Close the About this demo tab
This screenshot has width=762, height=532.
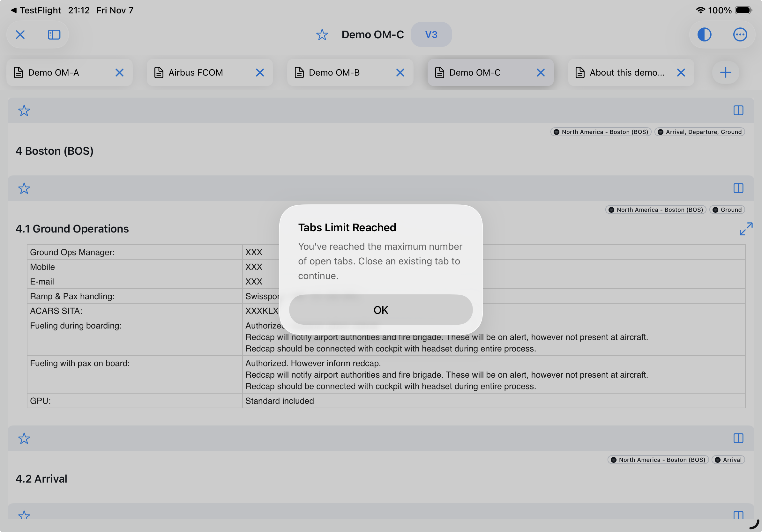(681, 73)
